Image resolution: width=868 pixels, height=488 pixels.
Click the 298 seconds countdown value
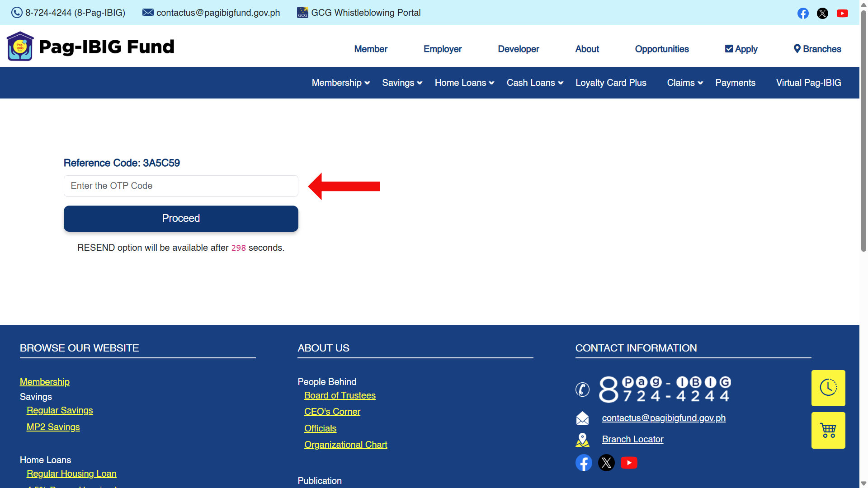click(x=238, y=248)
